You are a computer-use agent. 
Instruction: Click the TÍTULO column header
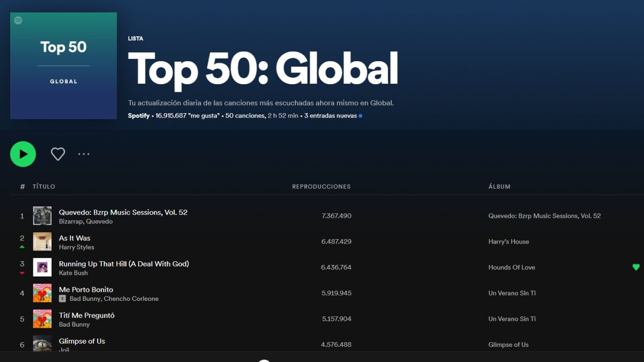(x=44, y=187)
